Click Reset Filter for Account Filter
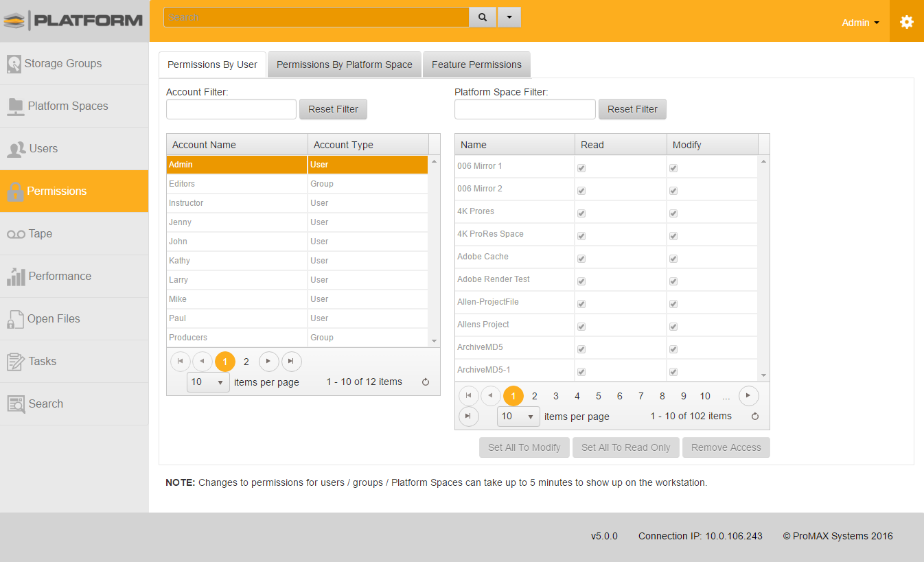The width and height of the screenshot is (924, 562). (333, 109)
